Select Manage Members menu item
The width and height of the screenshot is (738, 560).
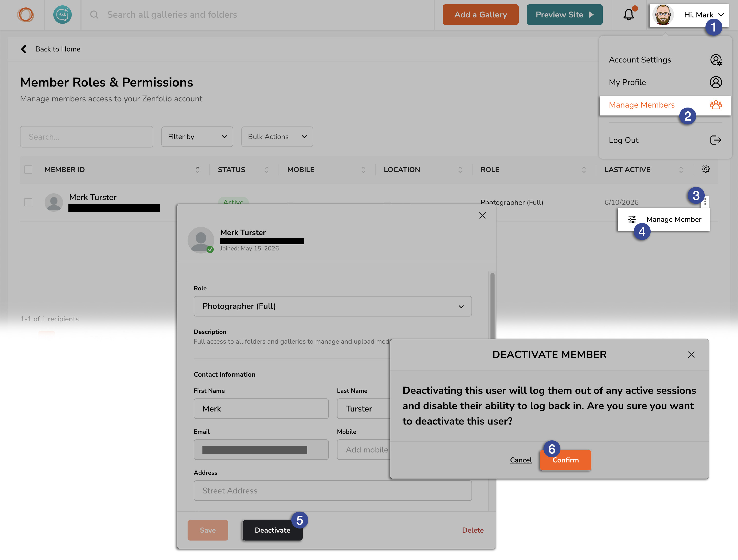(665, 106)
